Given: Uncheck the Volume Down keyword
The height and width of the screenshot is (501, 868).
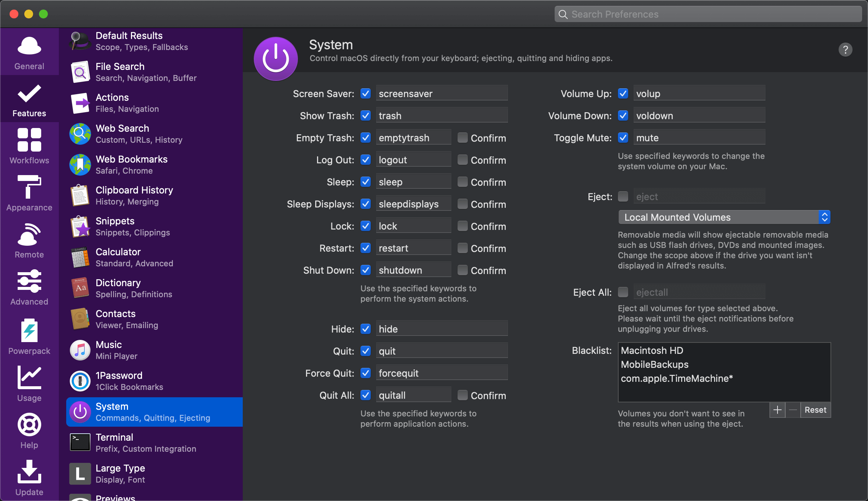Looking at the screenshot, I should tap(623, 116).
